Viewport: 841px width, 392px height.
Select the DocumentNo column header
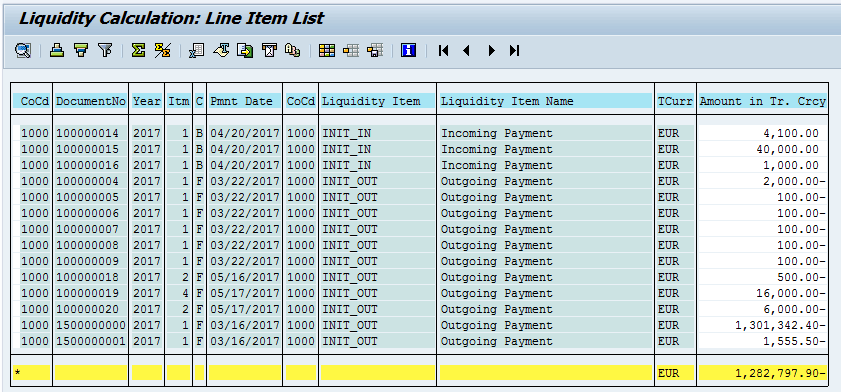pyautogui.click(x=91, y=101)
